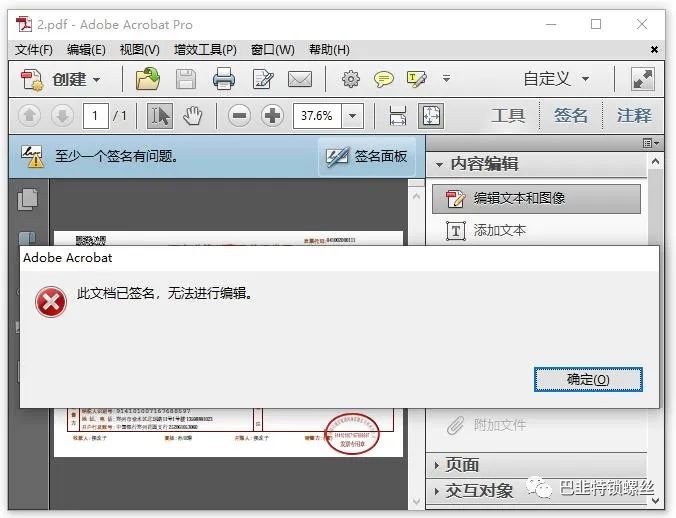676x518 pixels.
Task: Click document scrollbar up arrow
Action: click(x=416, y=197)
